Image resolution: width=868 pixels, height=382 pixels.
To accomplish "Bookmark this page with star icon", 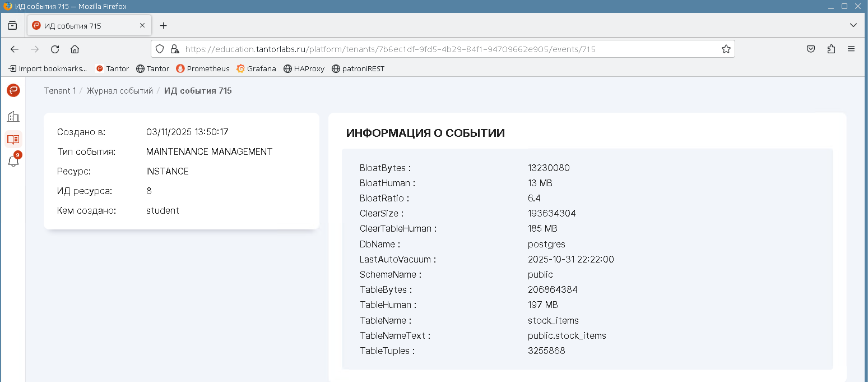I will pos(726,49).
